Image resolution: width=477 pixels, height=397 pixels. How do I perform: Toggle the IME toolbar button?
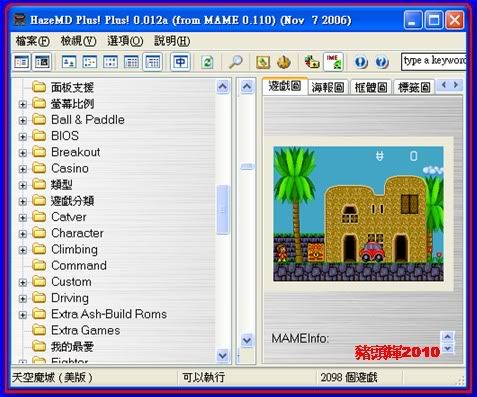click(x=333, y=62)
